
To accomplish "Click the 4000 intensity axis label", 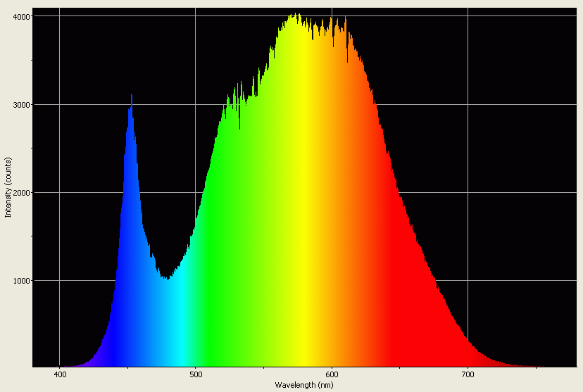I will [x=21, y=17].
